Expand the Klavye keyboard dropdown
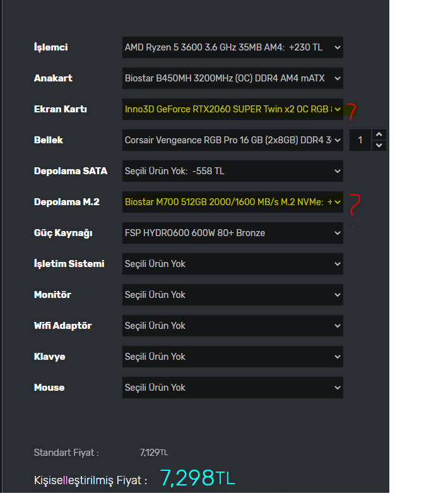The height and width of the screenshot is (493, 448). point(233,357)
